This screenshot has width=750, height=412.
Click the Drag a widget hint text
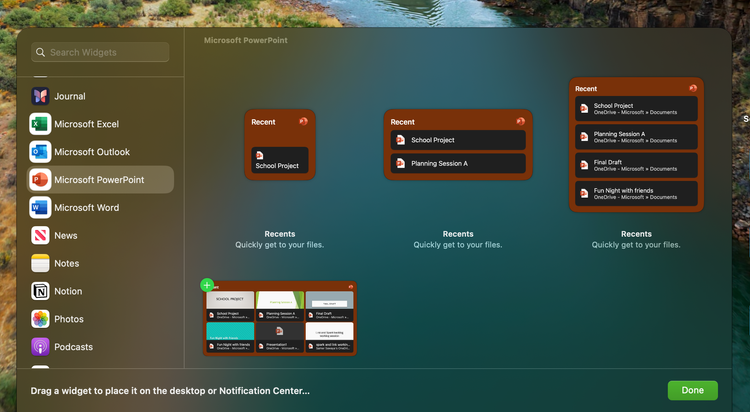pos(170,391)
